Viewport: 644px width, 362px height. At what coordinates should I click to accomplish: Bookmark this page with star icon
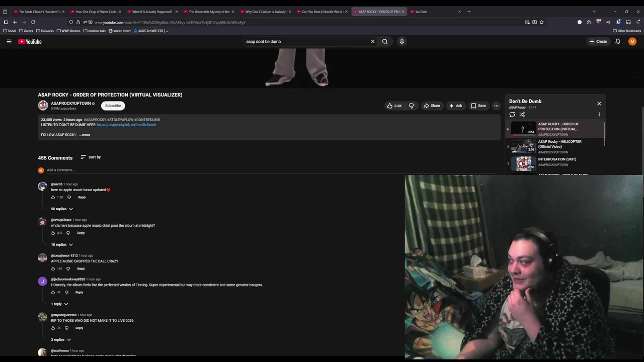[541, 22]
